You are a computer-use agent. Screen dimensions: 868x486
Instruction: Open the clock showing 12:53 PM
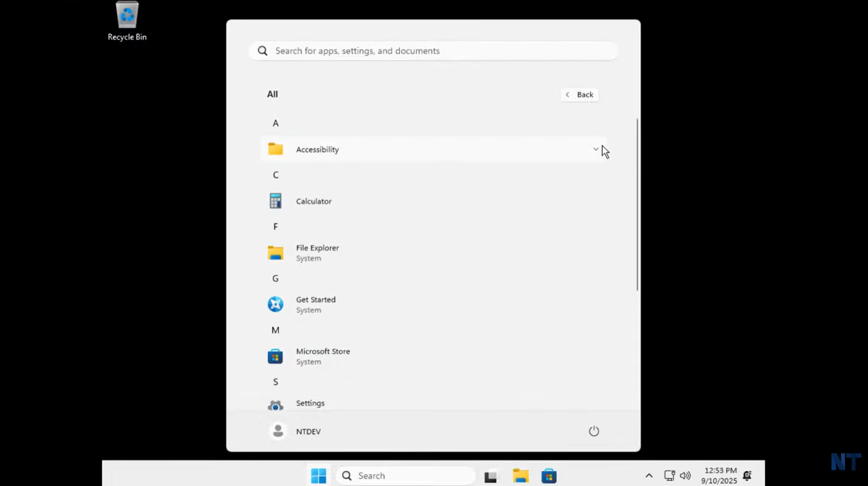coord(719,476)
